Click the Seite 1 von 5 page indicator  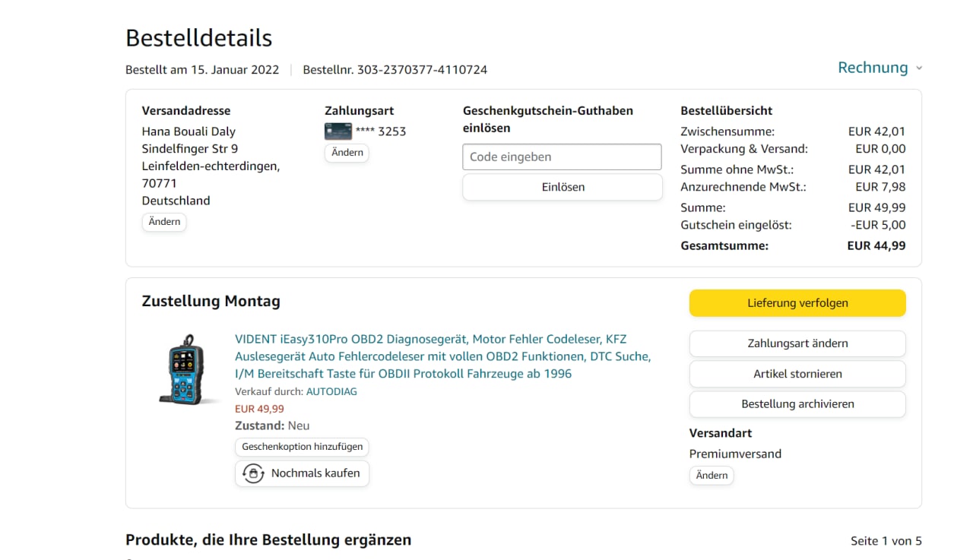pos(886,541)
